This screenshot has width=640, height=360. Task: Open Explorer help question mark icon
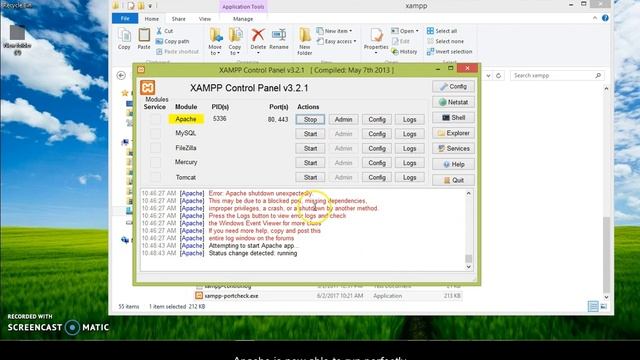(605, 18)
